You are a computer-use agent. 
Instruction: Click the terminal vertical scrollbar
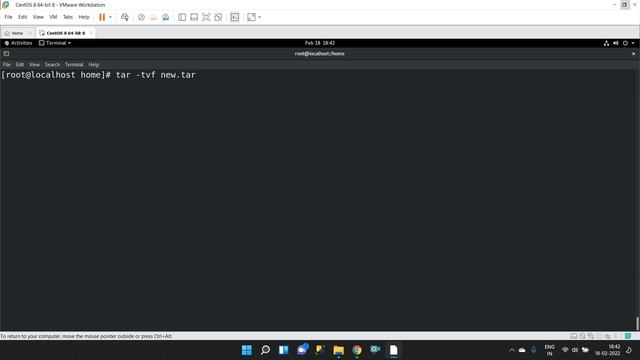[637, 323]
